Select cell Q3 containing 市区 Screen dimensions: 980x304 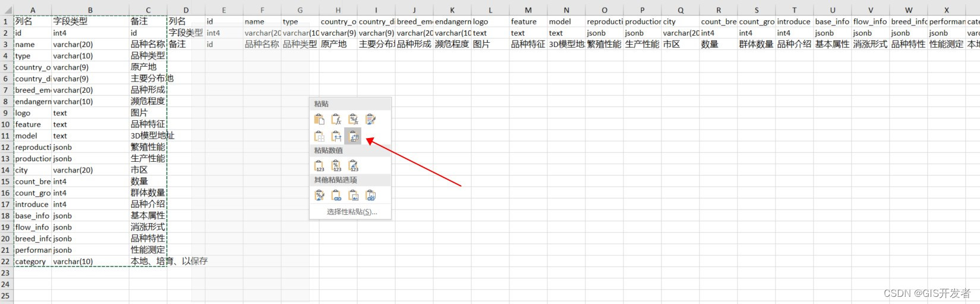(x=680, y=44)
